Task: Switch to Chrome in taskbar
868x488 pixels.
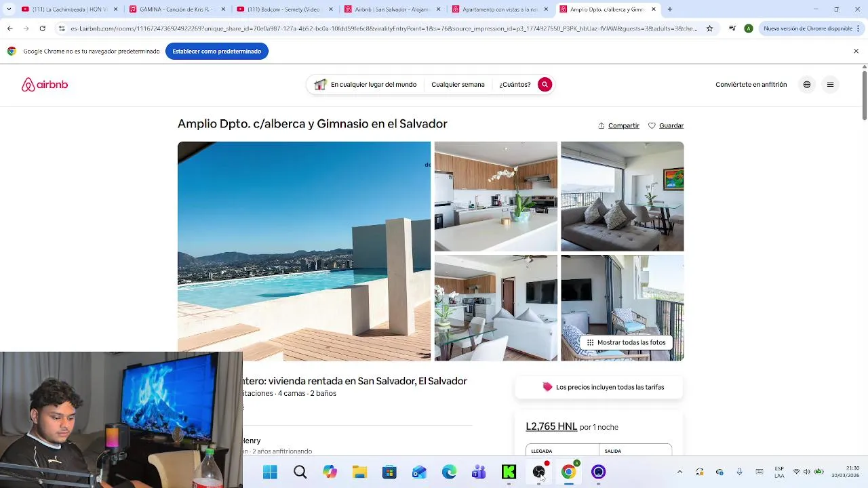Action: pyautogui.click(x=568, y=472)
